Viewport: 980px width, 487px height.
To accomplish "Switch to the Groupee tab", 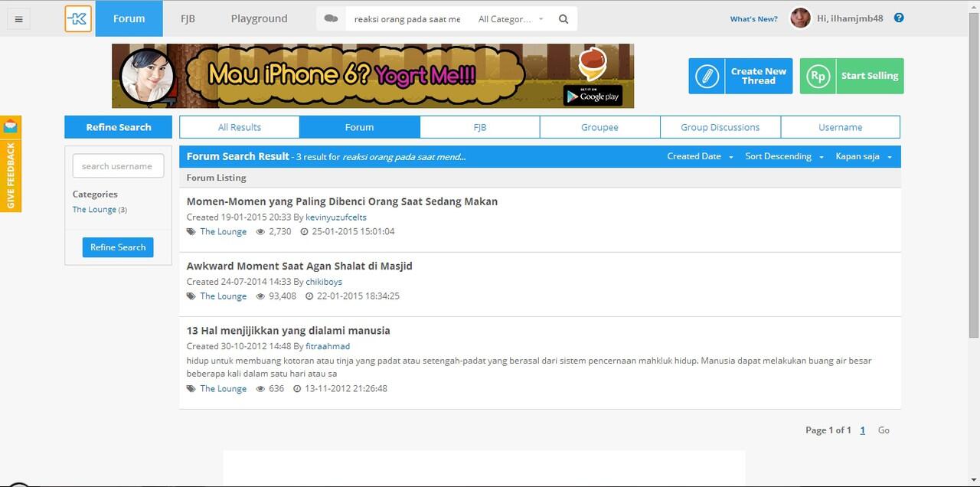I will tap(599, 127).
